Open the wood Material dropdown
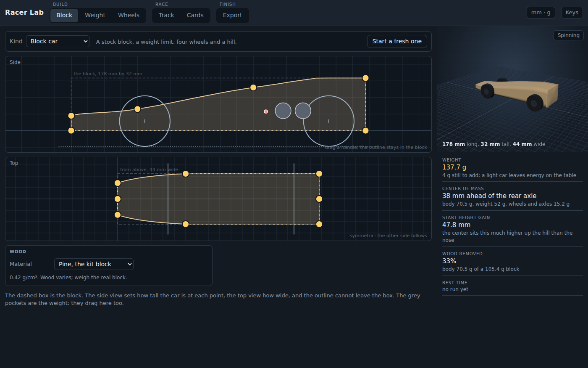This screenshot has width=588, height=368. coord(94,264)
